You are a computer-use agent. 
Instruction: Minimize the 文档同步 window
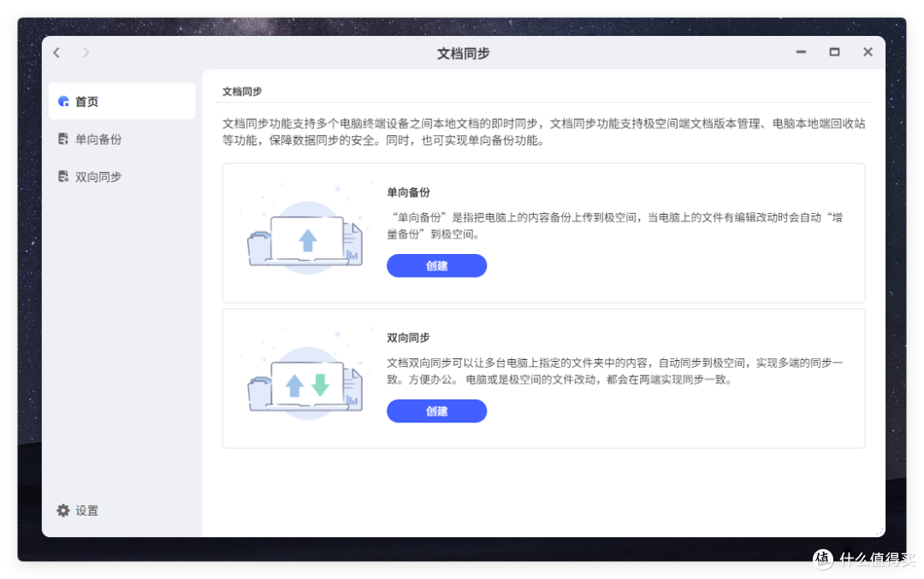coord(801,52)
